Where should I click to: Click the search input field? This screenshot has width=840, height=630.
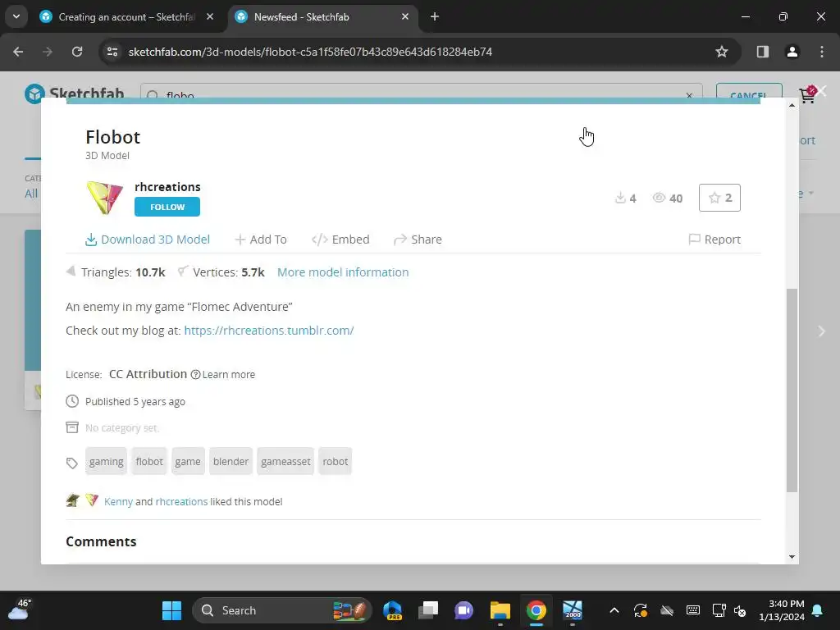[421, 92]
